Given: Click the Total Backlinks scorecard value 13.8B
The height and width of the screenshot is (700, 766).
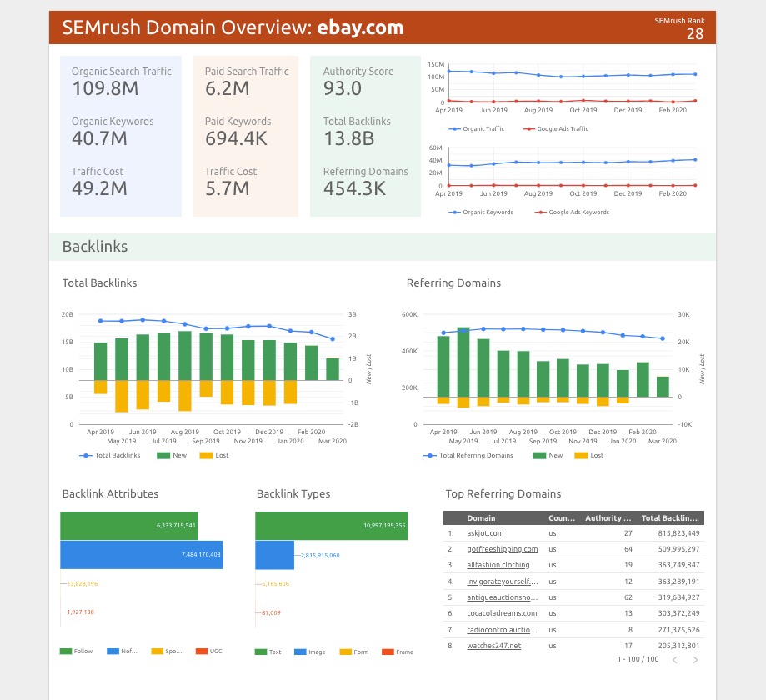Looking at the screenshot, I should click(348, 138).
